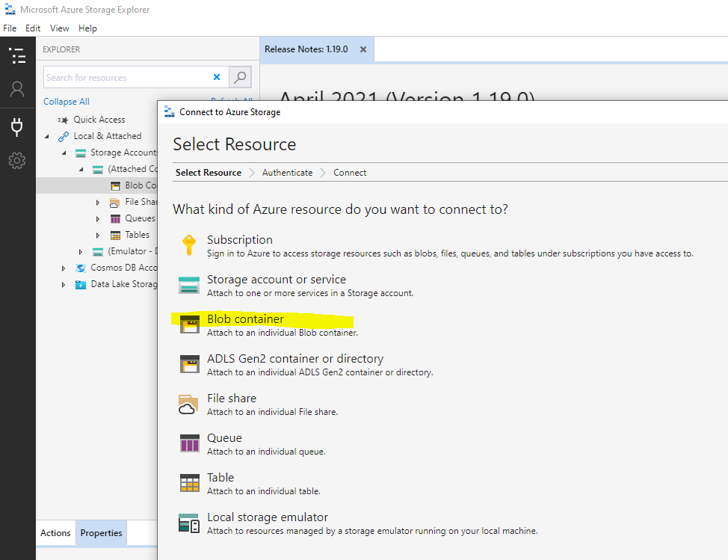Expand the File Shares node

click(x=97, y=203)
